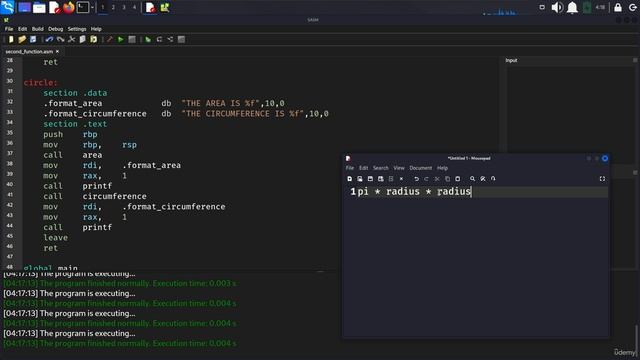This screenshot has height=360, width=640.
Task: Click Mousepad redo arrow icon
Action: pos(427,179)
